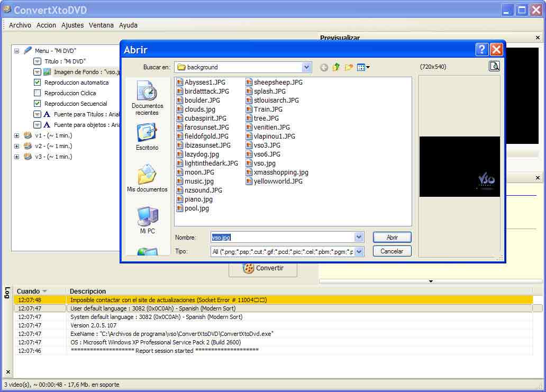
Task: Click the VSO image preview thumbnail
Action: coord(460,167)
